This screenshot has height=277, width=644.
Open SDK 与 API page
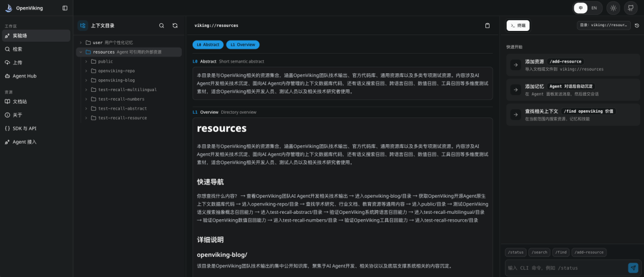click(36, 129)
